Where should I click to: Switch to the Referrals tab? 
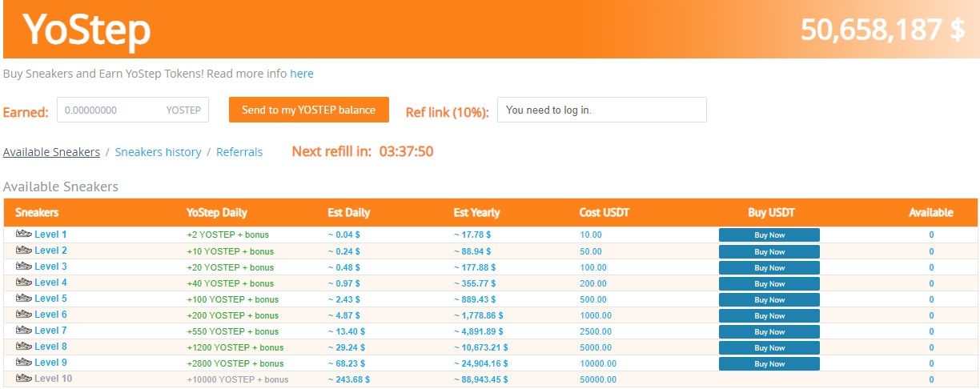coord(239,152)
